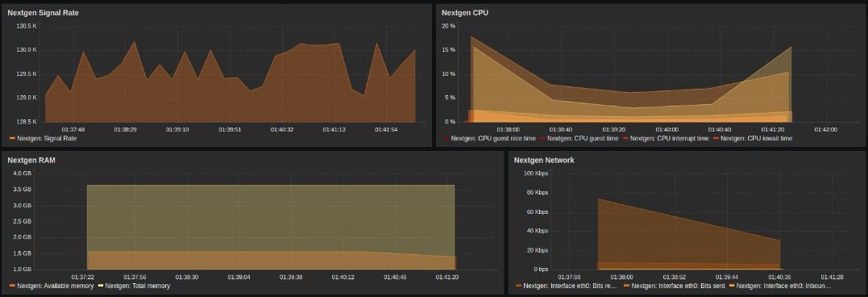Open the Nextgen Network panel title menu
Image resolution: width=868 pixels, height=297 pixels.
click(x=544, y=160)
